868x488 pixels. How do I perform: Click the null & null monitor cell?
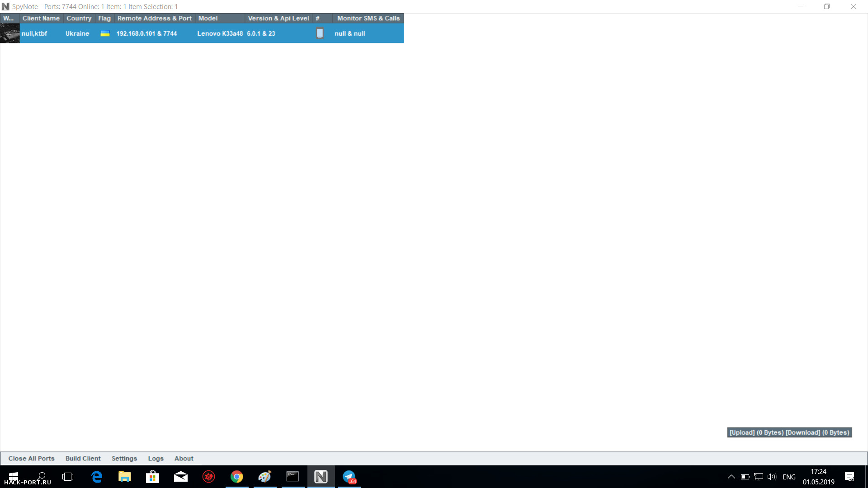pyautogui.click(x=350, y=33)
